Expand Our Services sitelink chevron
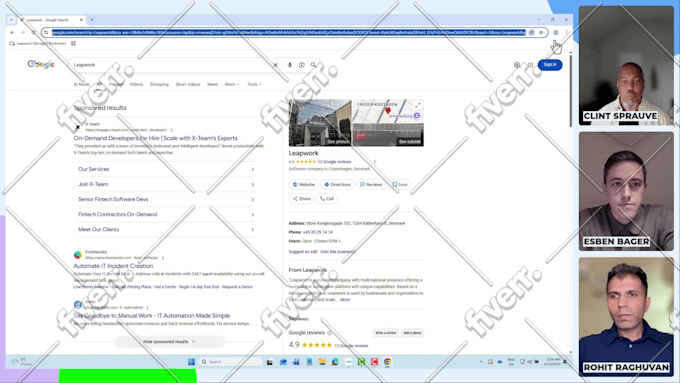The height and width of the screenshot is (383, 680). 252,170
